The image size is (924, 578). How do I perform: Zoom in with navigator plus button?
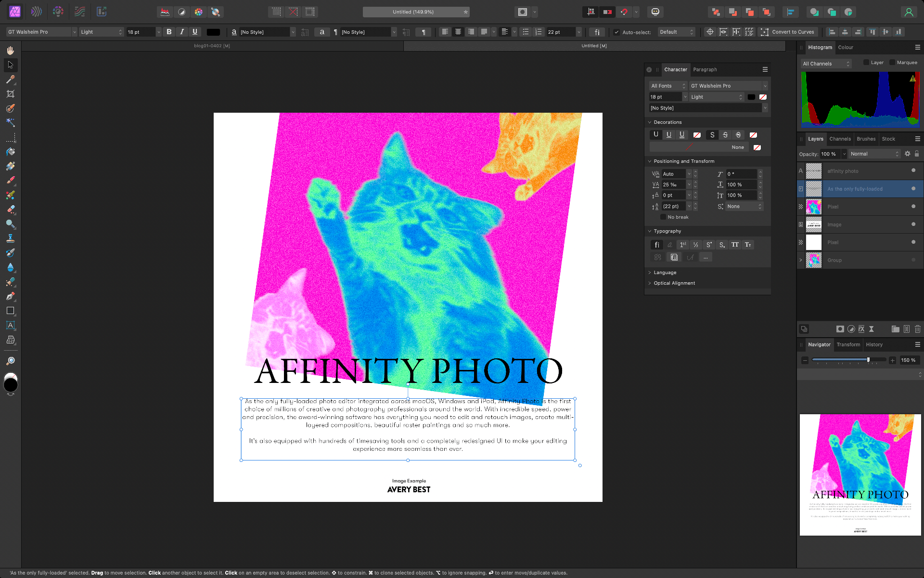click(x=893, y=360)
